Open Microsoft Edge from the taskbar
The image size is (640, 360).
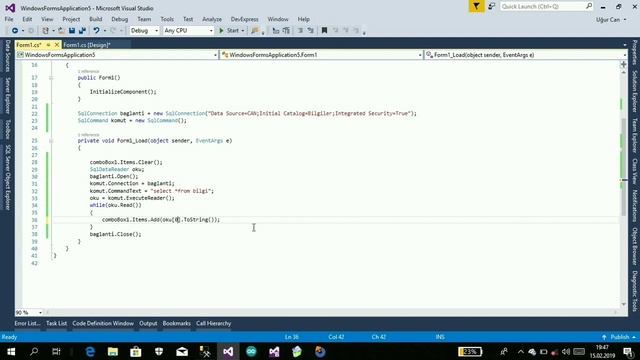pyautogui.click(x=90, y=351)
